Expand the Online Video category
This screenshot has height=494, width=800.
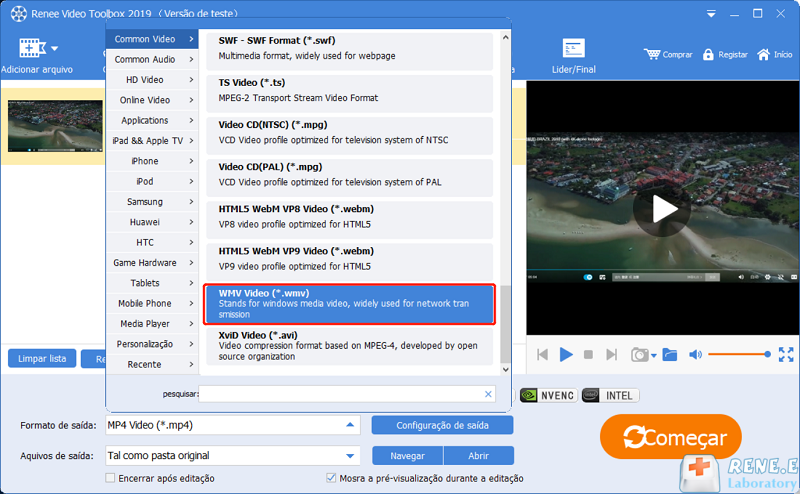152,100
